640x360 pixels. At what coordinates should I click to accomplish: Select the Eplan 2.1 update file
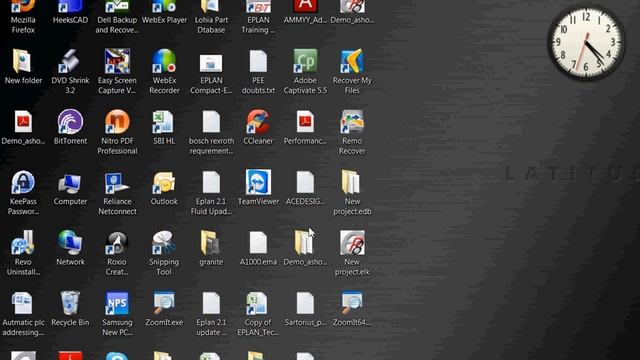pyautogui.click(x=211, y=313)
